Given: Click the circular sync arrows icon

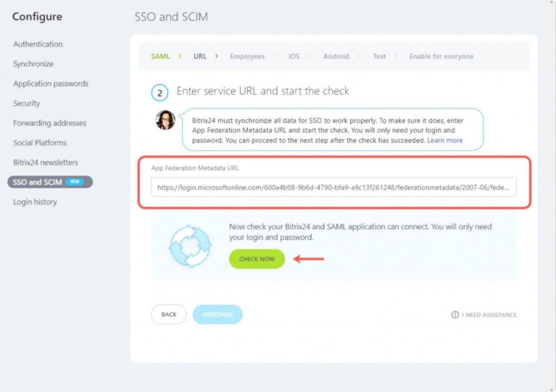Looking at the screenshot, I should (x=190, y=246).
